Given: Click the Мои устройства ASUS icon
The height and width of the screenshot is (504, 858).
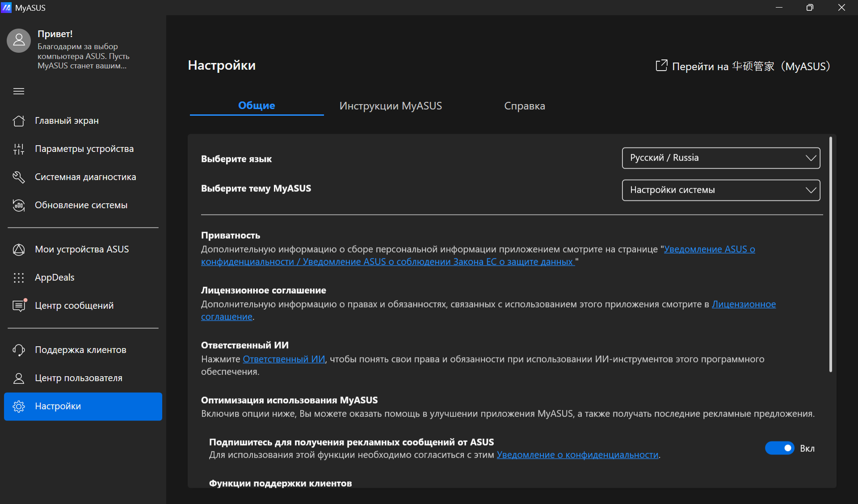Looking at the screenshot, I should 19,249.
